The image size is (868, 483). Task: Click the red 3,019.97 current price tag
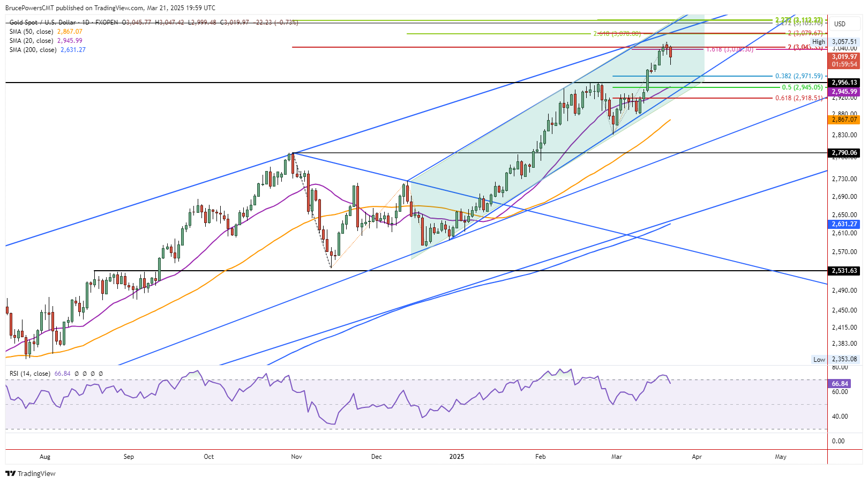[844, 57]
